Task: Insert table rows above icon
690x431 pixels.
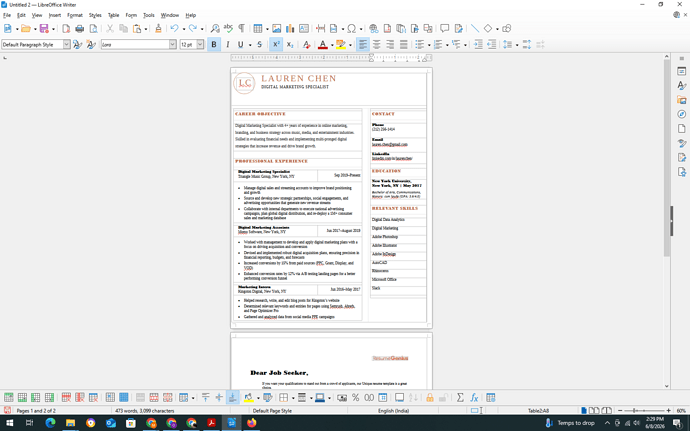Action: [x=8, y=398]
